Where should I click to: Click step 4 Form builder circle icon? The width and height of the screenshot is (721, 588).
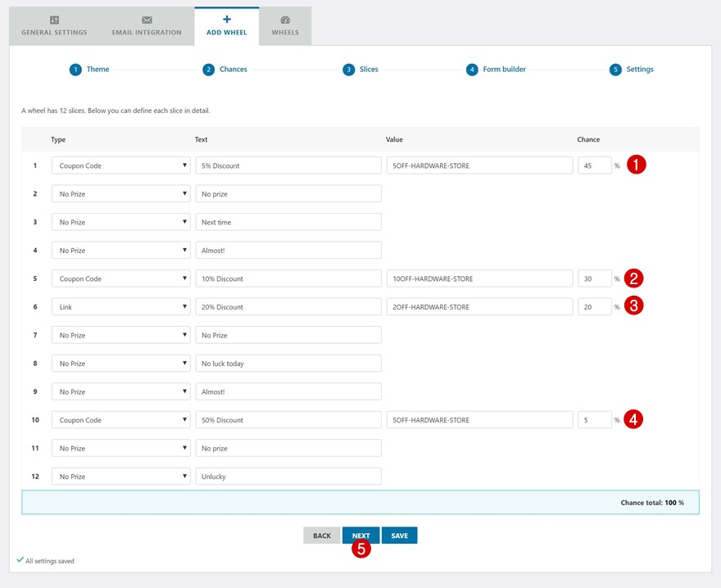click(x=472, y=70)
